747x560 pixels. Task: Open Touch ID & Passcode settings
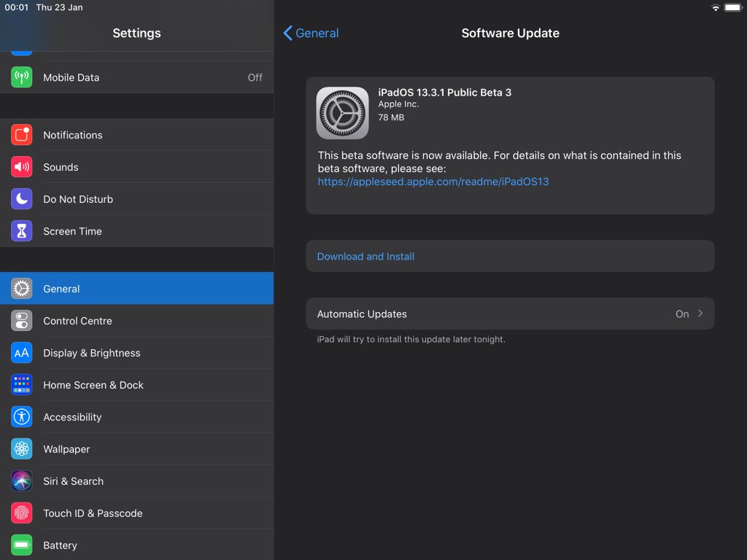coord(136,513)
